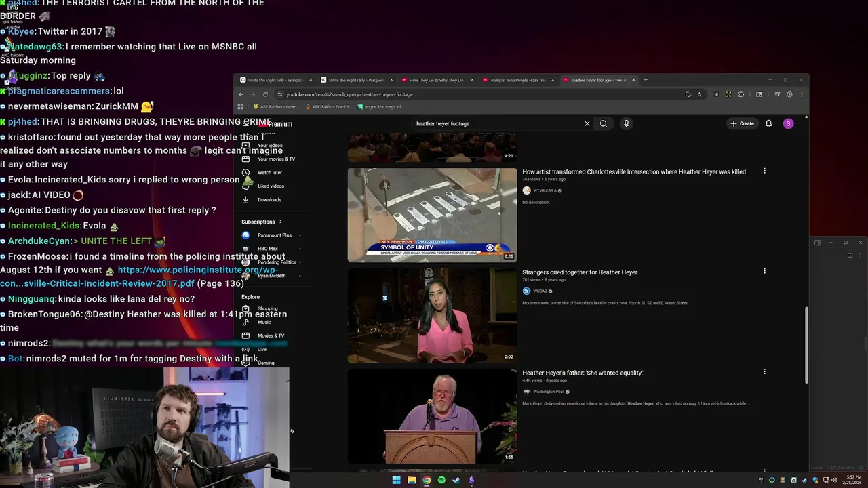868x488 pixels.
Task: Click the YouTube Create button
Action: (x=743, y=123)
